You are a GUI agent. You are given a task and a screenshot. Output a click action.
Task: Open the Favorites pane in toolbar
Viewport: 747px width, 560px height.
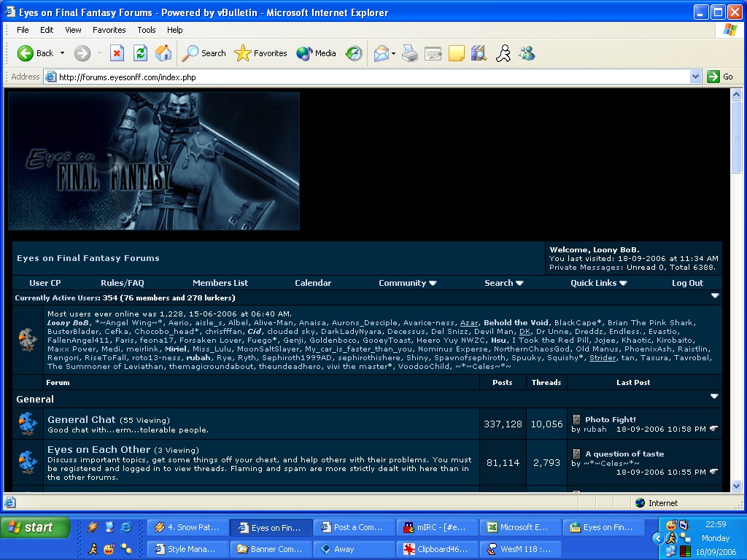(x=260, y=53)
